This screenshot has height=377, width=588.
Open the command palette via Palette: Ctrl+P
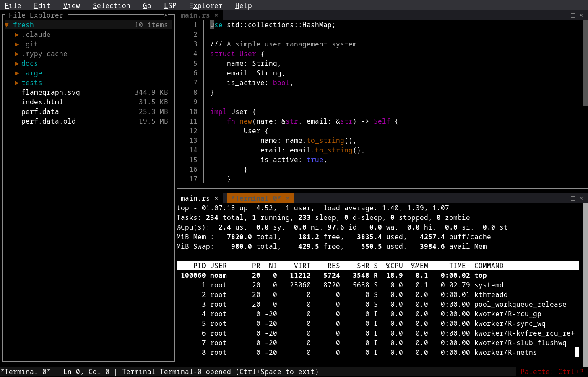(552, 372)
